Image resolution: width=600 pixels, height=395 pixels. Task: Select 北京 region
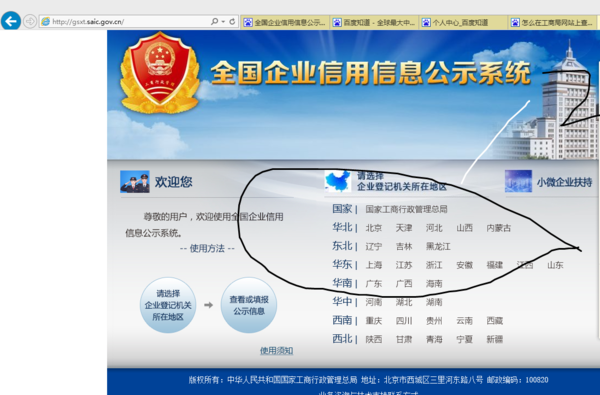click(373, 228)
